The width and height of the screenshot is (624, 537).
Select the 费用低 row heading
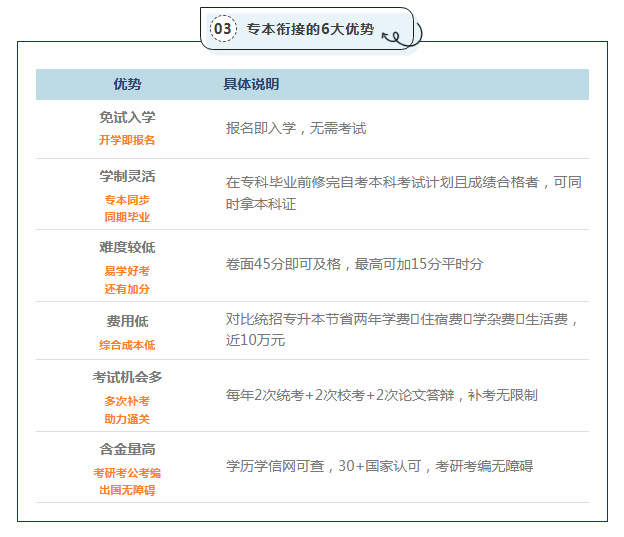tap(127, 322)
